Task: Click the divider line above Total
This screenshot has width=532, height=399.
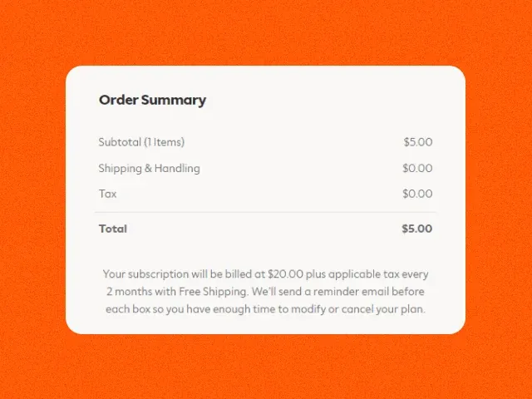Action: click(x=265, y=212)
